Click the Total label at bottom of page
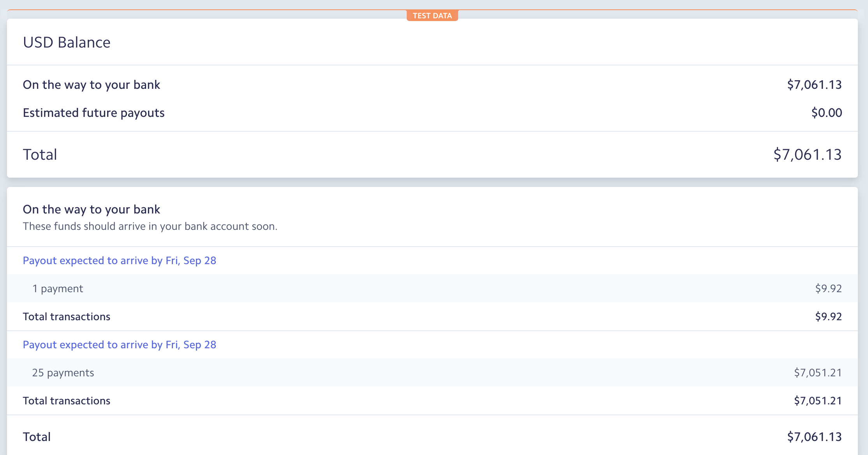The image size is (868, 455). pos(37,437)
